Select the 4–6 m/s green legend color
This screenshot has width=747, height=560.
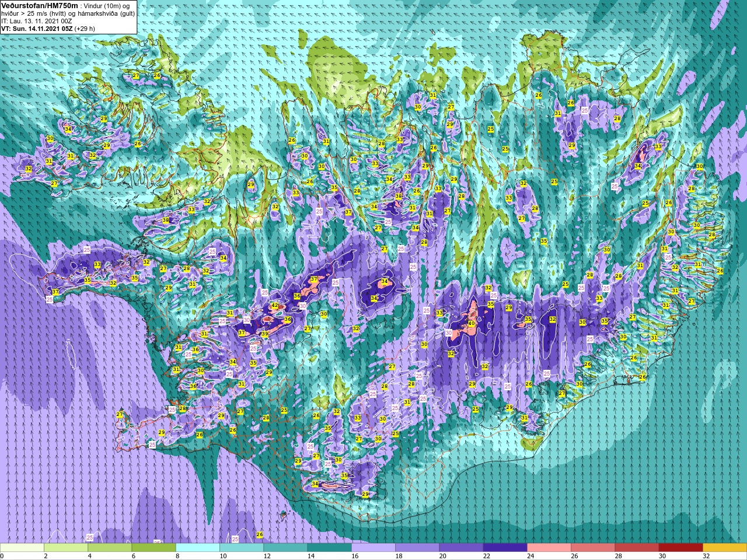pos(110,548)
